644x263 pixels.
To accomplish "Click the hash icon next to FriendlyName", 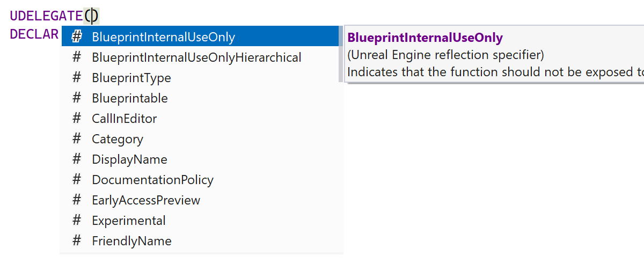I will (x=77, y=241).
